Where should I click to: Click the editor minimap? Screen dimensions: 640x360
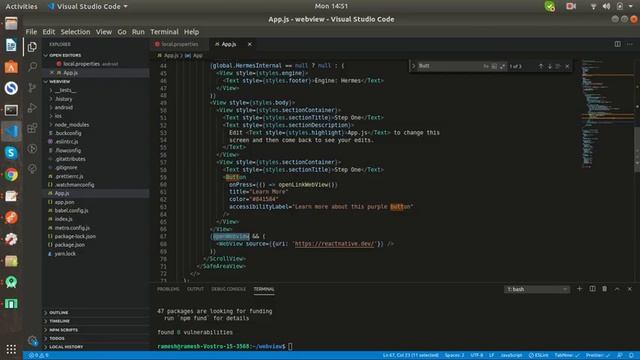pyautogui.click(x=607, y=114)
